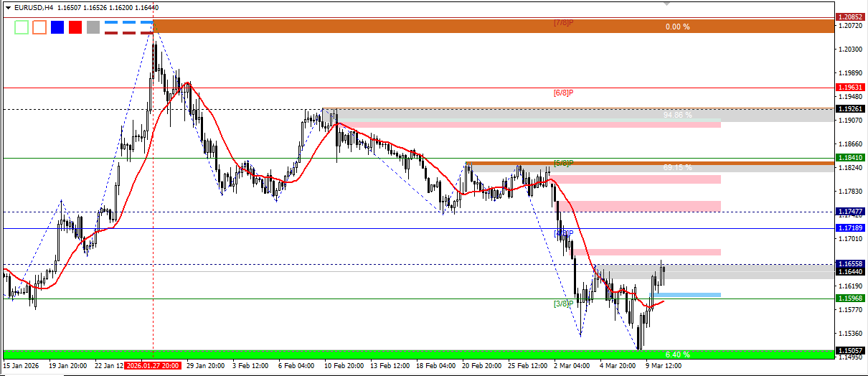
Task: Click the 15 Jan 2026 time axis label
Action: coord(22,366)
